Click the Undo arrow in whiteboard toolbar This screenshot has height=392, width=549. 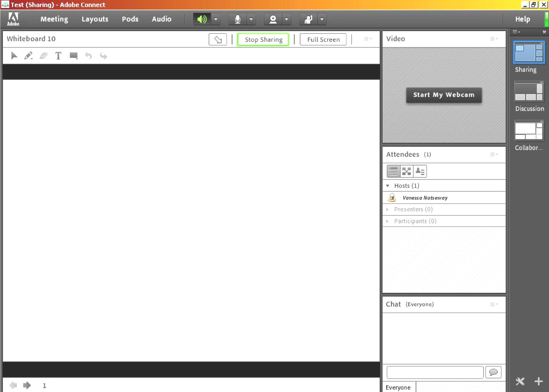pyautogui.click(x=88, y=56)
